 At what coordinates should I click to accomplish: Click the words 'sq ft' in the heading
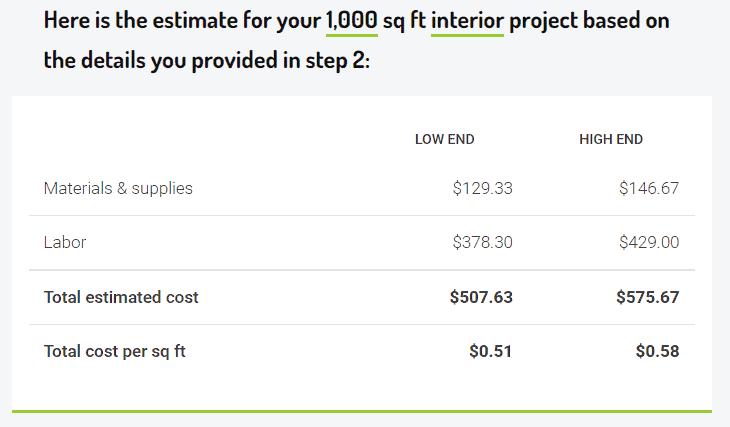tap(404, 21)
